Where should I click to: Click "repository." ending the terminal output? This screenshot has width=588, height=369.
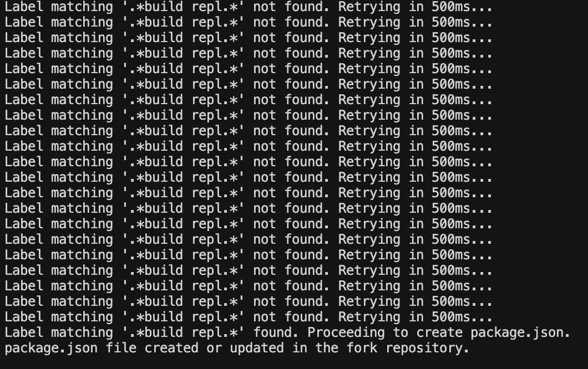coord(428,348)
